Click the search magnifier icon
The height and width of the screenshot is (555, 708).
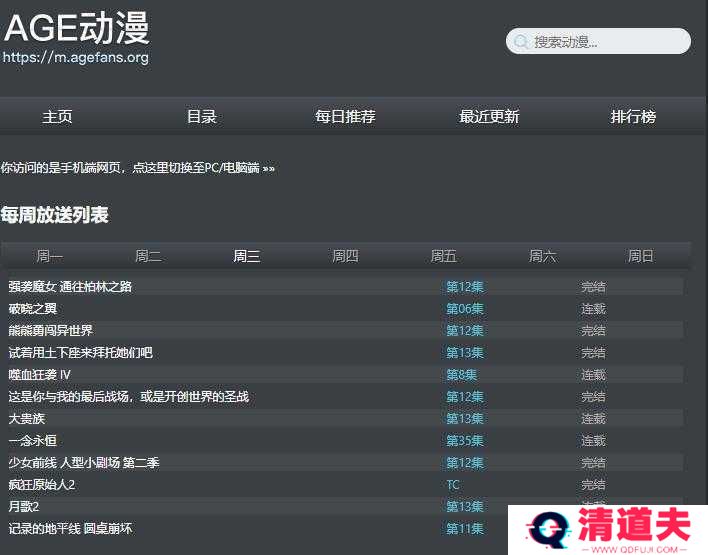pyautogui.click(x=520, y=42)
